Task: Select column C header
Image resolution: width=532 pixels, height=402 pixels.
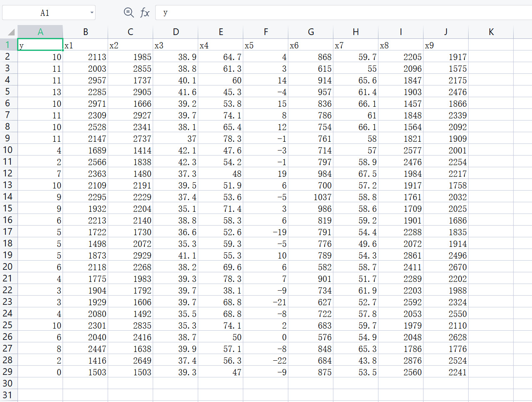Action: [131, 32]
